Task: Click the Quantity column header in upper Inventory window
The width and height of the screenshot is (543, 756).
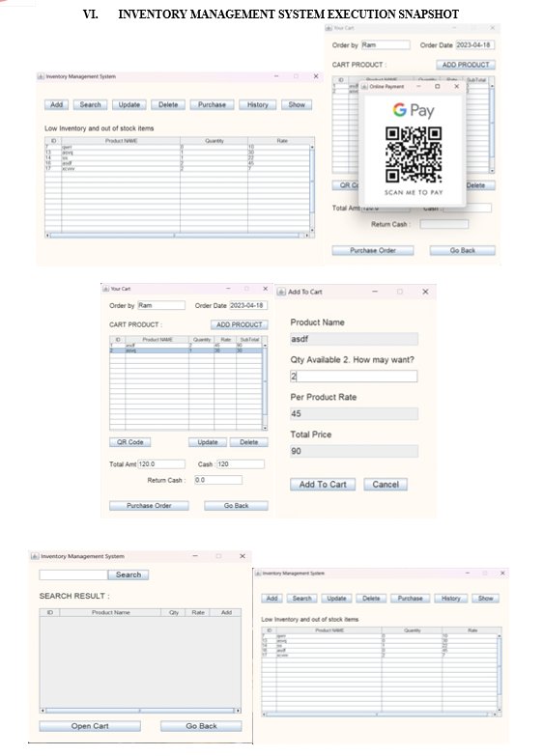Action: [214, 141]
